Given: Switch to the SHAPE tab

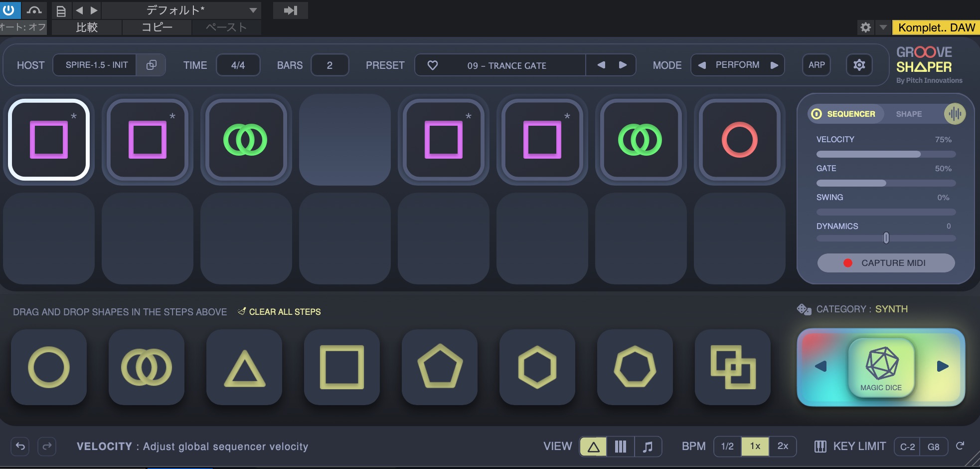Looking at the screenshot, I should [909, 114].
